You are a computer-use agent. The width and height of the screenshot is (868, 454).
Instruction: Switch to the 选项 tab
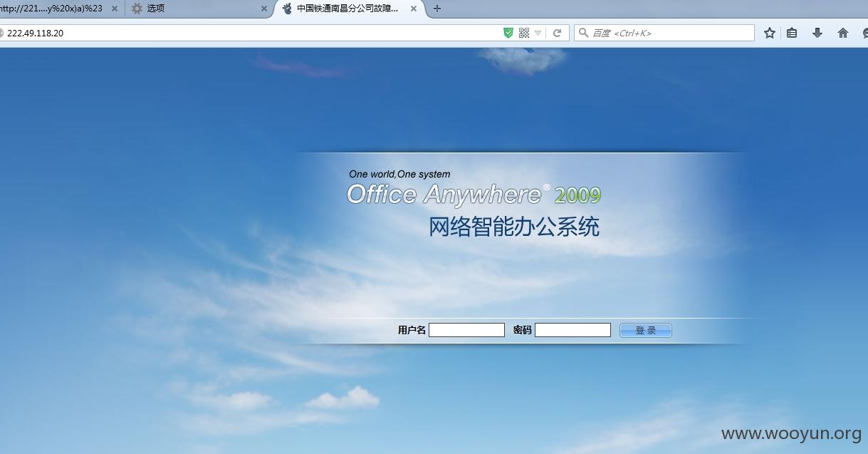[199, 9]
